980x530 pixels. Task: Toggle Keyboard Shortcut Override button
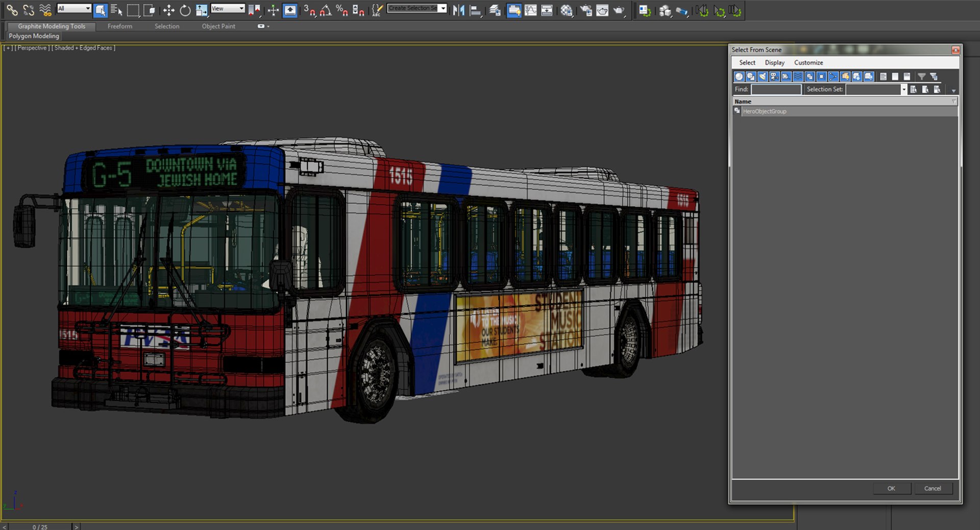290,10
